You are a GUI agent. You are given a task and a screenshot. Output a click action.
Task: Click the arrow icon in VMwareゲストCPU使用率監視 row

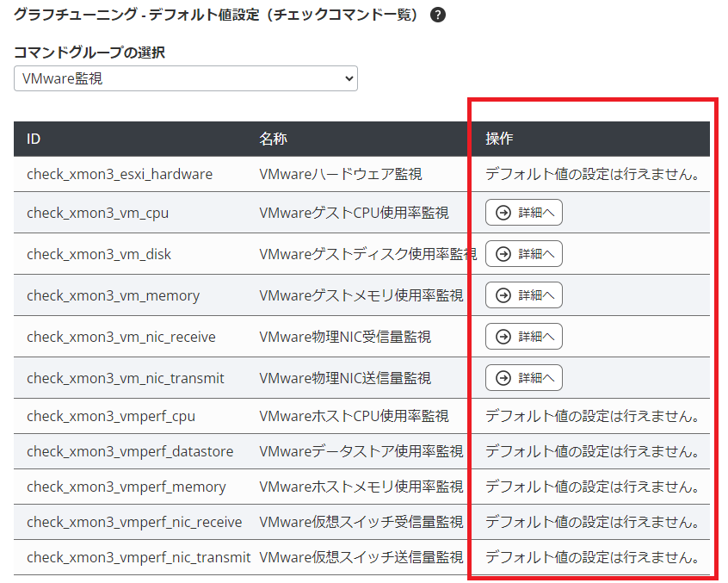coord(504,212)
